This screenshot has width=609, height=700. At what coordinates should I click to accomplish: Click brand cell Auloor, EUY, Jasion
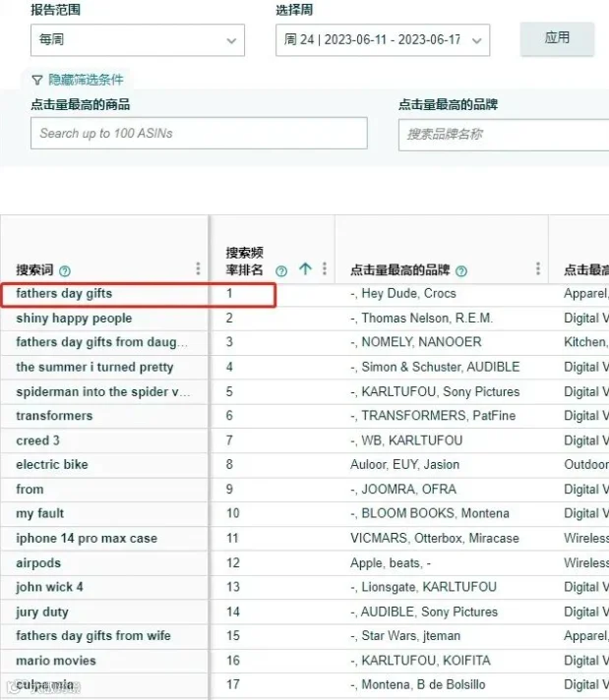[404, 465]
